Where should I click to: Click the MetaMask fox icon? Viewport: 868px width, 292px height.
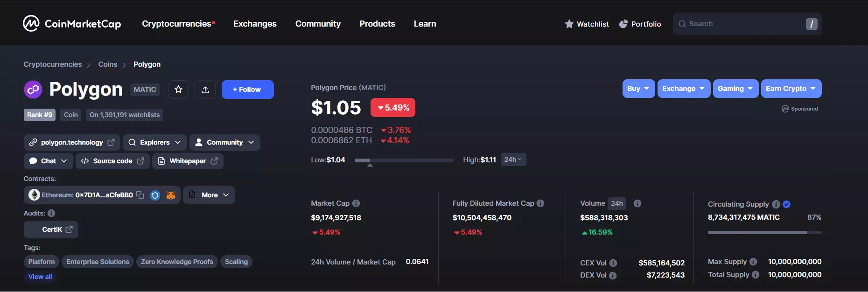click(x=171, y=195)
